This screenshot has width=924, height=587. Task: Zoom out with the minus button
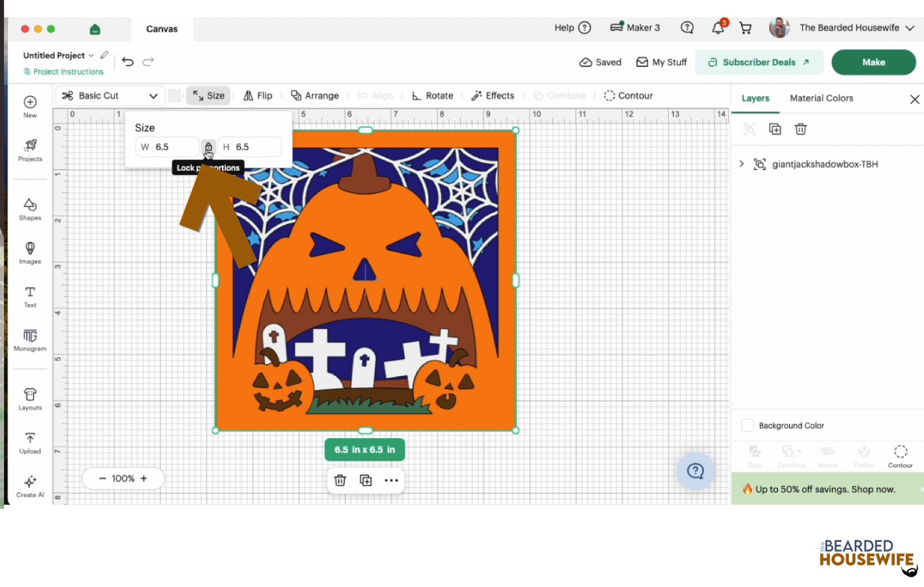102,478
